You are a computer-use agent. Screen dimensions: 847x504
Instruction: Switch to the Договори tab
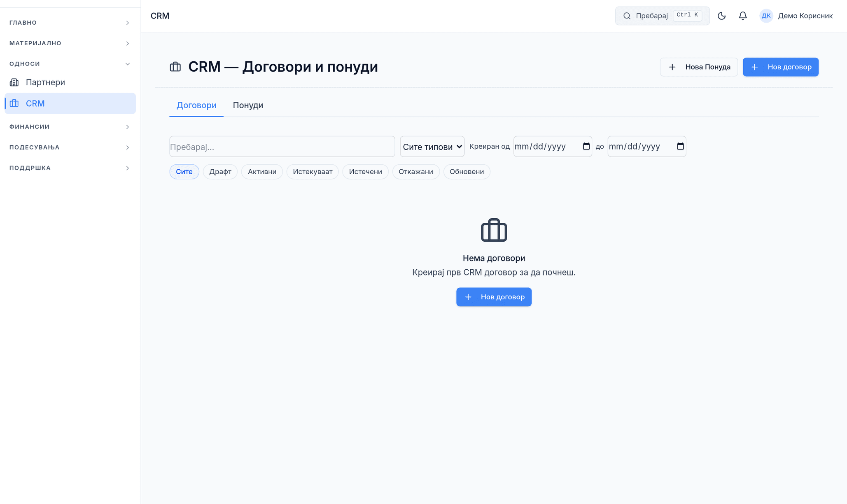point(196,105)
